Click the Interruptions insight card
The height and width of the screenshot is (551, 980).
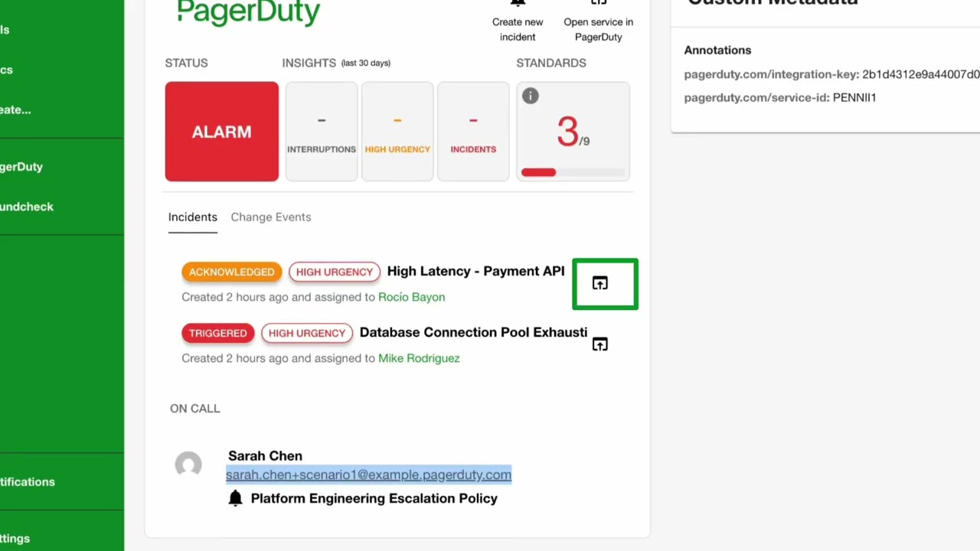pyautogui.click(x=322, y=132)
